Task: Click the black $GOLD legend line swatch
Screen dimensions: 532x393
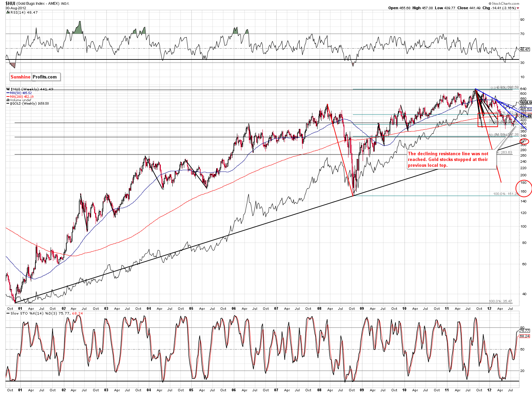Action: tap(8, 103)
